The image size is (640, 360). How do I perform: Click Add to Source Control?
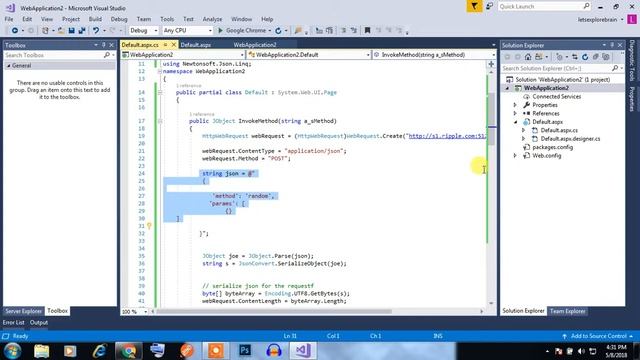(x=598, y=336)
